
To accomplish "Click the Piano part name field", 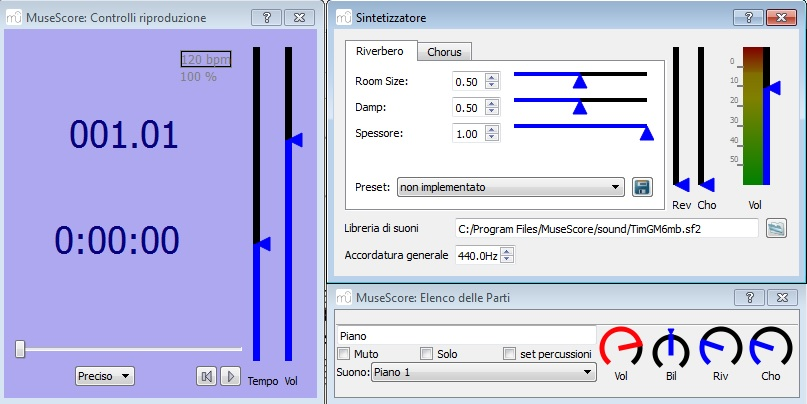I will (465, 336).
